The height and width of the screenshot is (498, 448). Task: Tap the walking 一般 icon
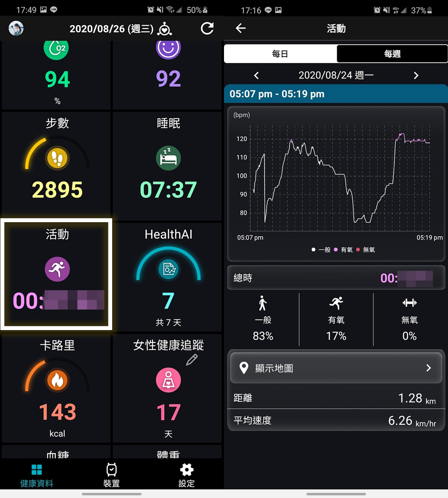[x=263, y=303]
